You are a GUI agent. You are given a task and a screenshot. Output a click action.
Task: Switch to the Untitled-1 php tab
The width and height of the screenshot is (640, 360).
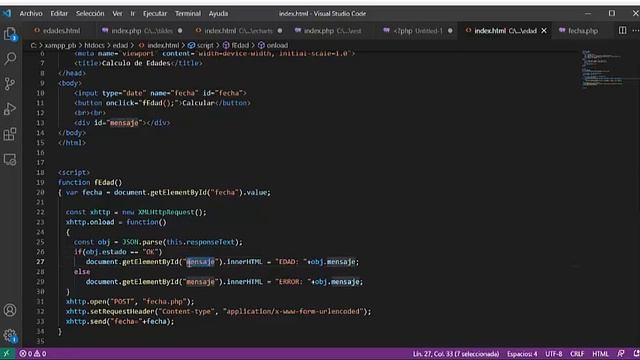[418, 31]
